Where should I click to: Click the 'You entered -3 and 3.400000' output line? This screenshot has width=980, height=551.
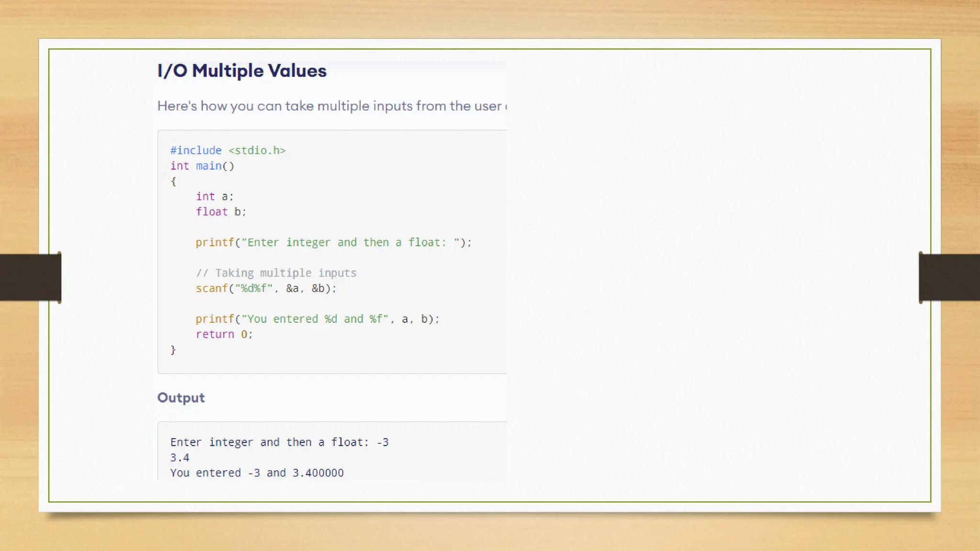click(x=256, y=473)
